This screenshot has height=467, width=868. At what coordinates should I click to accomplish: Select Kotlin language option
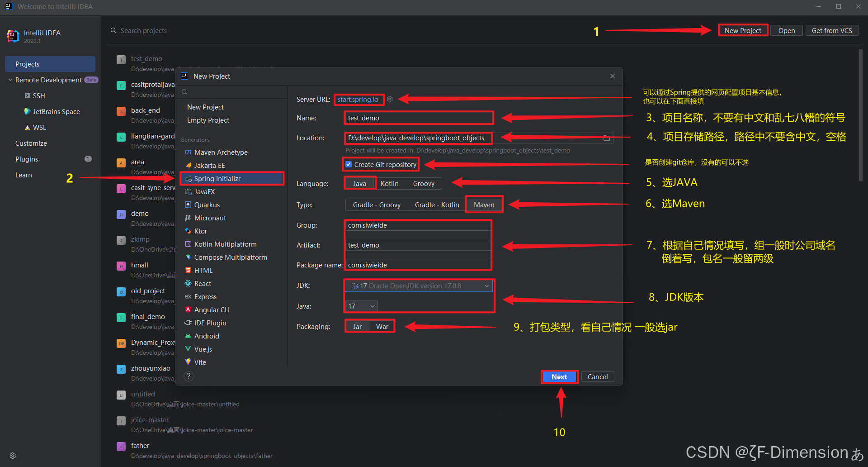tap(389, 183)
